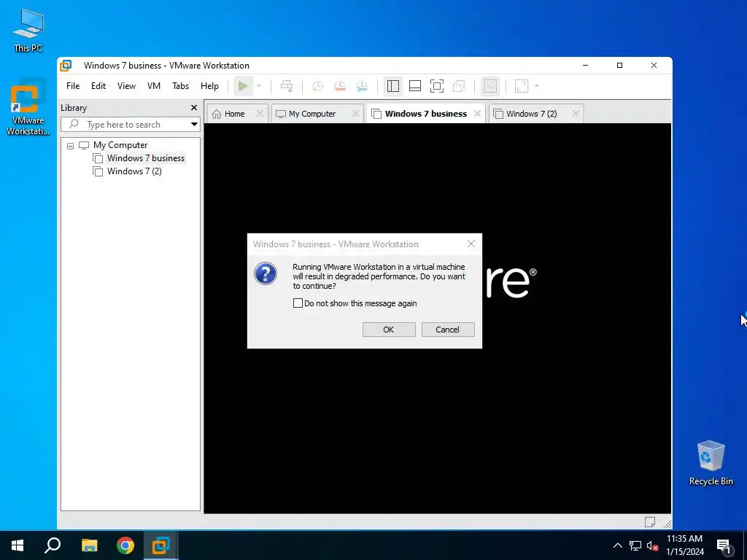747x560 pixels.
Task: Select My Computer in the Library tree
Action: pyautogui.click(x=120, y=145)
